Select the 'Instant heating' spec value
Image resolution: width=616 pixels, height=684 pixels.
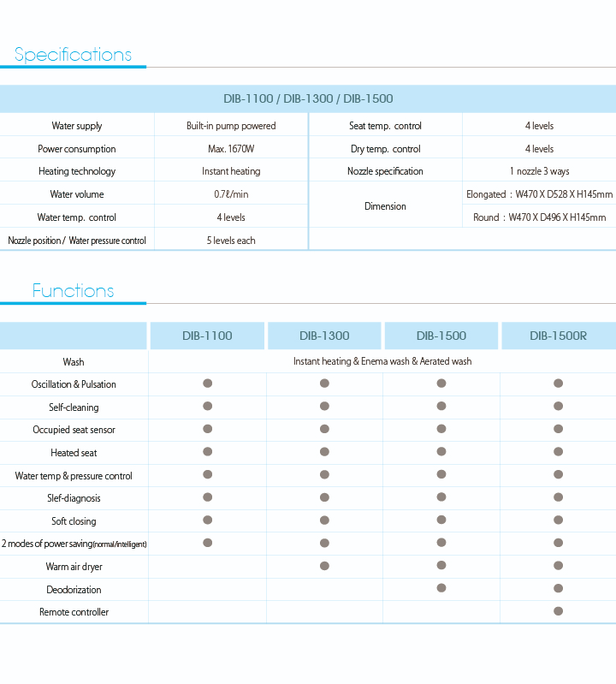(231, 171)
